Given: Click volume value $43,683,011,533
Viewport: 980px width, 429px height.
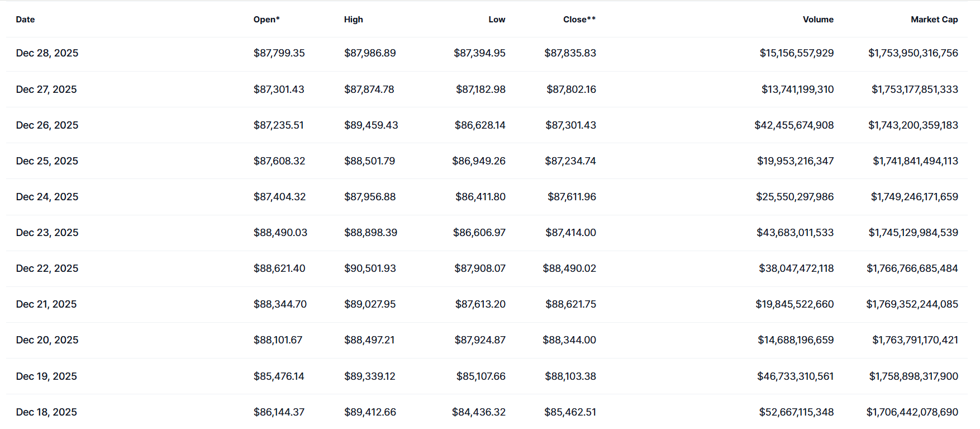Looking at the screenshot, I should (795, 233).
